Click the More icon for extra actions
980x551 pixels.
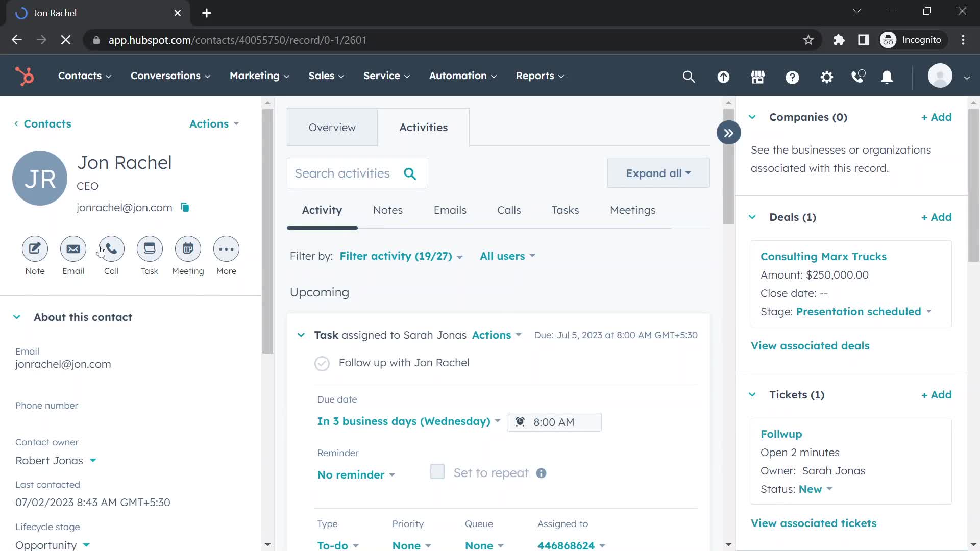click(x=226, y=249)
